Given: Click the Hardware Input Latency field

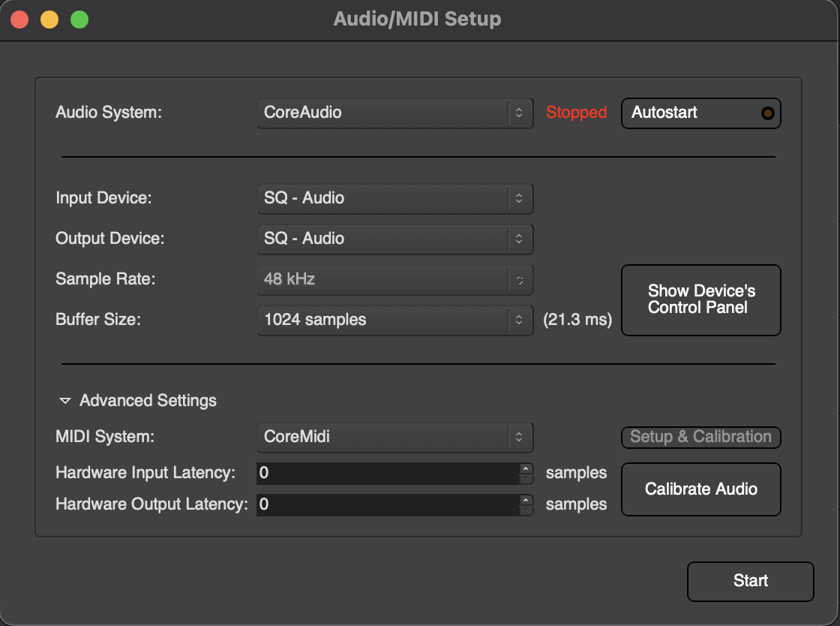Looking at the screenshot, I should coord(386,473).
